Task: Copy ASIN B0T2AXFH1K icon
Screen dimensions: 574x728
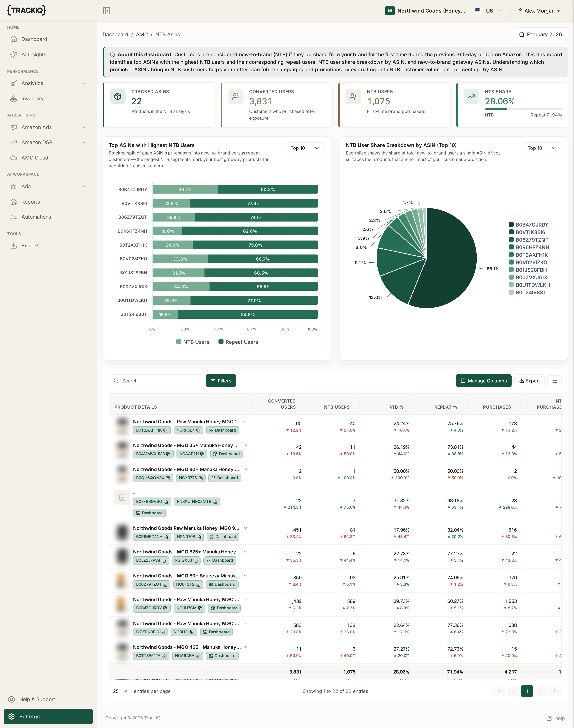Action: [165, 430]
